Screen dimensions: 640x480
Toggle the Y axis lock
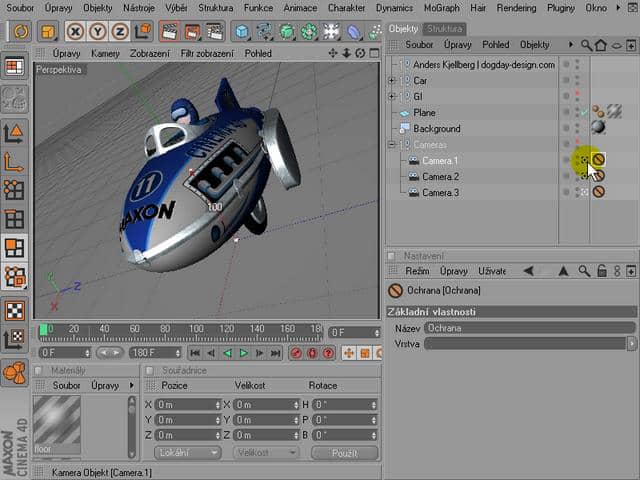coord(98,31)
